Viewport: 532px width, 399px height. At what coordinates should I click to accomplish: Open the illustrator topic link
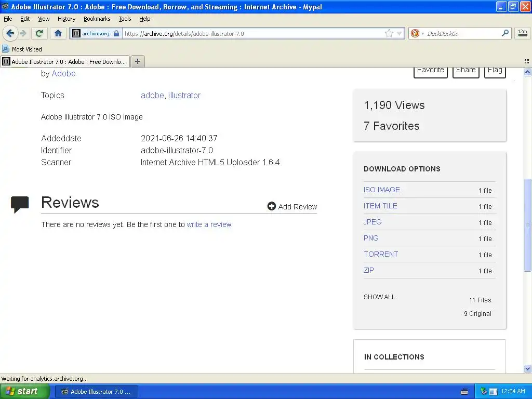coord(184,96)
